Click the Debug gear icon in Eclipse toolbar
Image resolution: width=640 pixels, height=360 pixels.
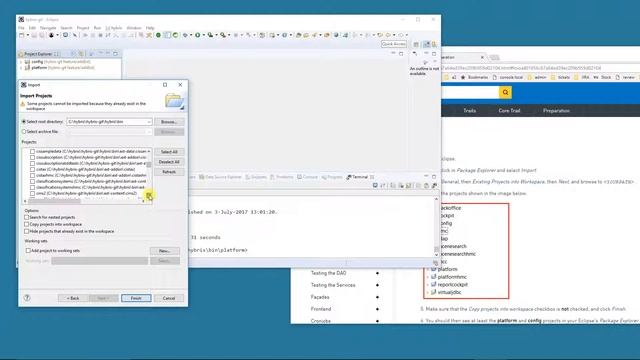tap(185, 36)
